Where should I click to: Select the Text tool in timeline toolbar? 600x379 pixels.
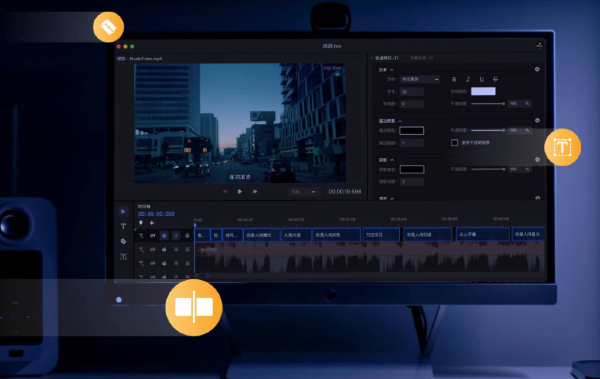(x=123, y=226)
